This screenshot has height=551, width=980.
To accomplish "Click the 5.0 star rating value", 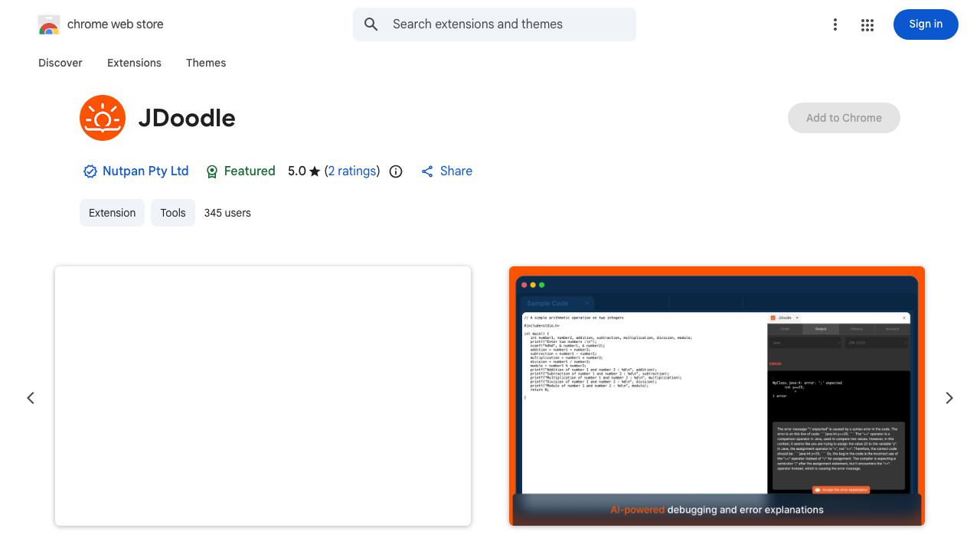I will pyautogui.click(x=297, y=171).
